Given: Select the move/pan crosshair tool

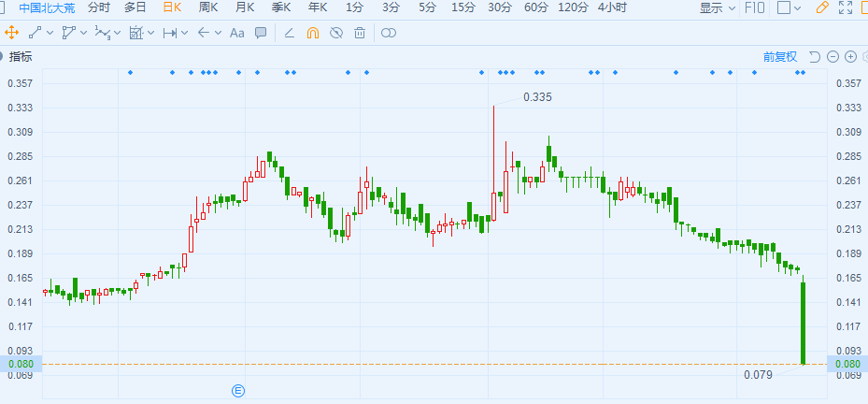Looking at the screenshot, I should 11,33.
